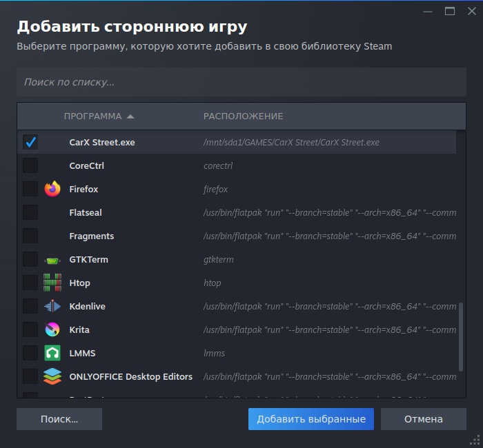The image size is (483, 448).
Task: Select the CarX Street.exe program name
Action: 102,142
